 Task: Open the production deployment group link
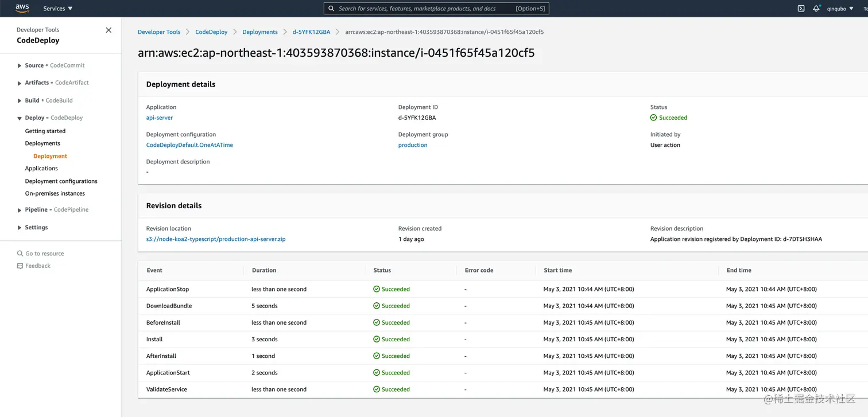[x=412, y=145]
